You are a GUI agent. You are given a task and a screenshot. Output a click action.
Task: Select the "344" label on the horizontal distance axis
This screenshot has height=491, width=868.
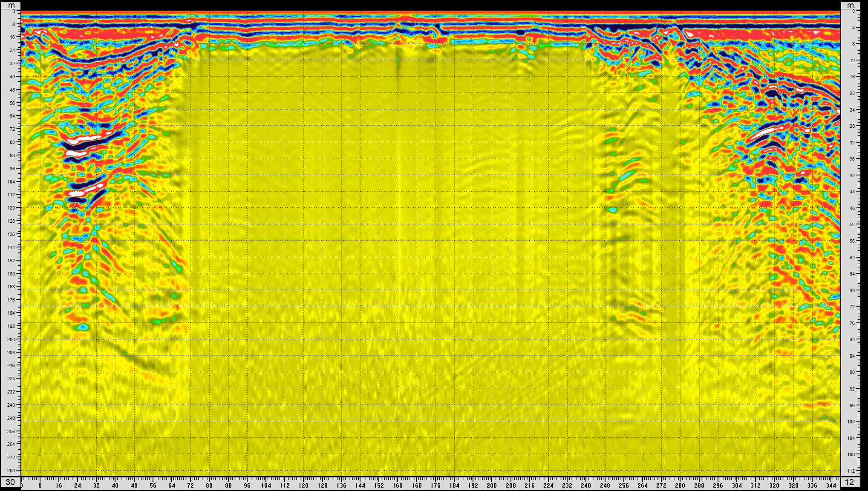click(x=831, y=485)
